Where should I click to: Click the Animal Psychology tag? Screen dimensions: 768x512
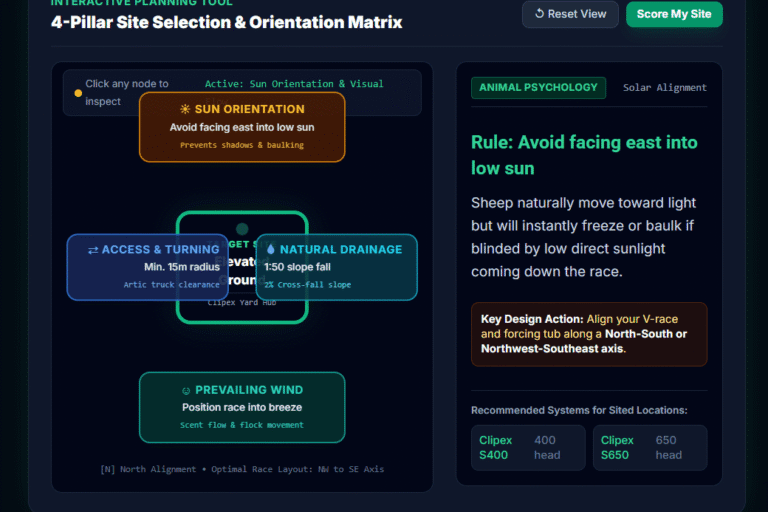click(538, 88)
